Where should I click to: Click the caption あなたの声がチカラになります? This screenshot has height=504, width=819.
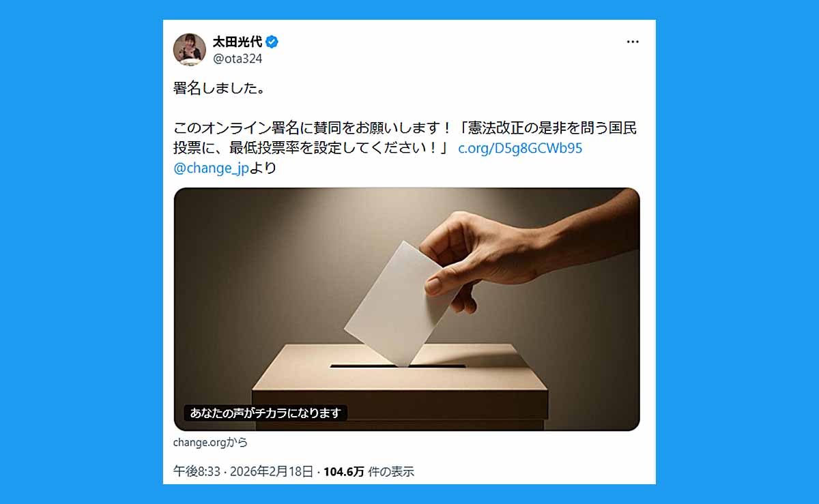265,413
